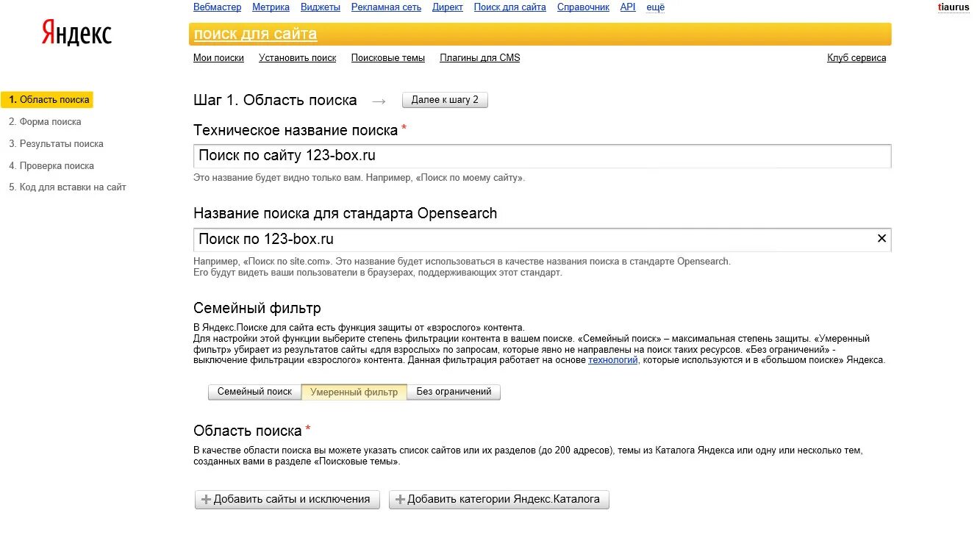Click the Семейный фильтр heading
980x535 pixels.
coord(257,308)
